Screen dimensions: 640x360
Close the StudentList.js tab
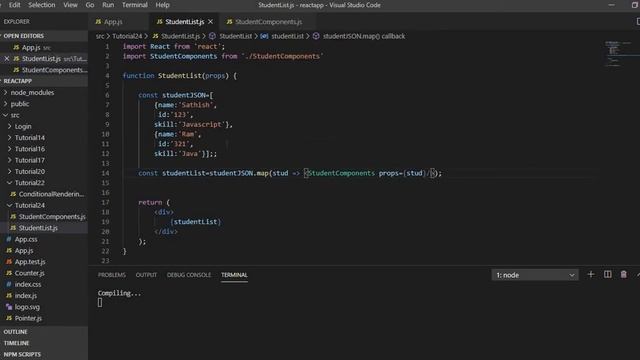[x=211, y=22]
